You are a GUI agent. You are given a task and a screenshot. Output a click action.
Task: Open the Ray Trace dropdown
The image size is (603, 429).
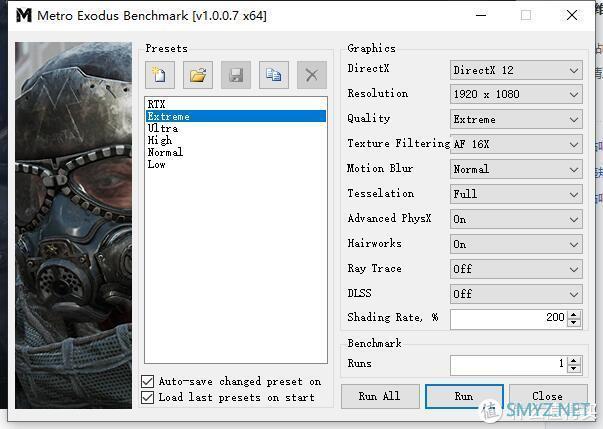click(516, 269)
